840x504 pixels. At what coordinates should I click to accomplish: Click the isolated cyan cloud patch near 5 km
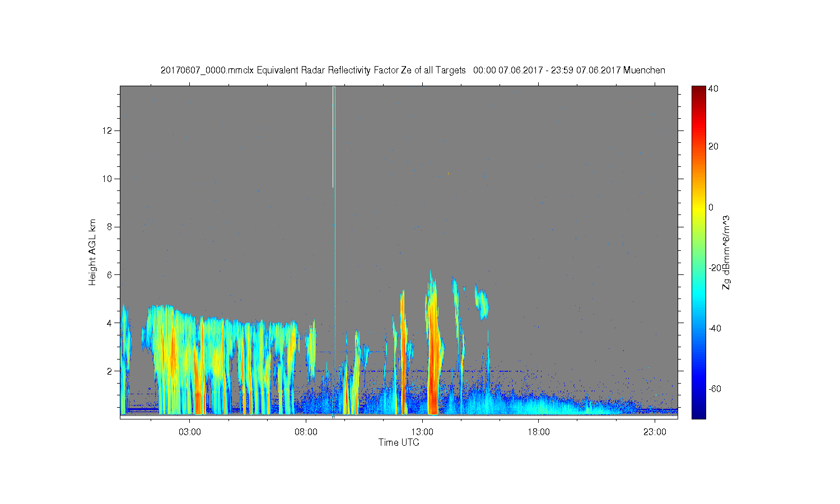pos(482,302)
